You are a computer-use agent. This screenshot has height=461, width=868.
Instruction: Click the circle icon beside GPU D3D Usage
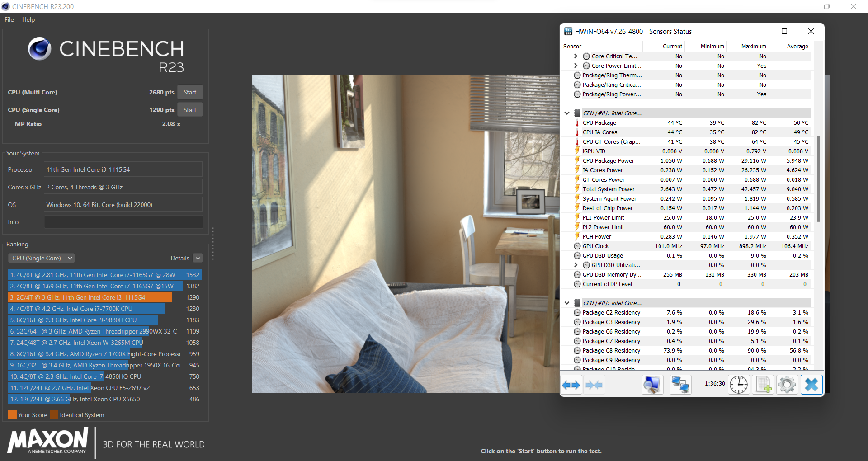577,256
